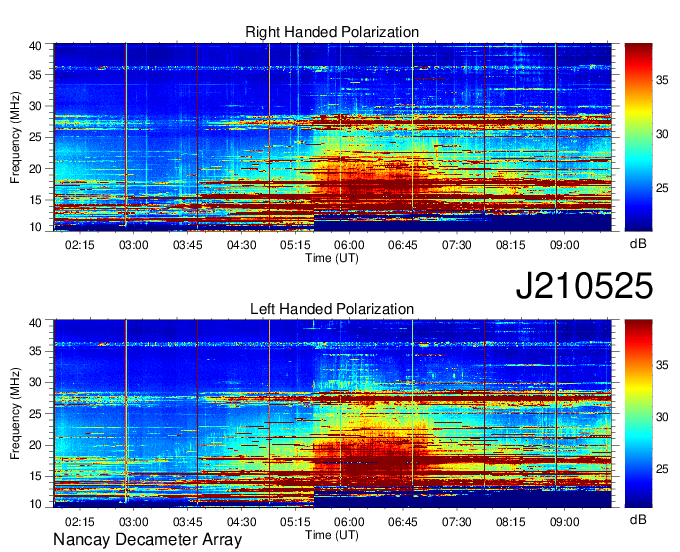This screenshot has height=552, width=680.
Task: Click the Time (UT) label under the left-handed plot
Action: [x=332, y=535]
